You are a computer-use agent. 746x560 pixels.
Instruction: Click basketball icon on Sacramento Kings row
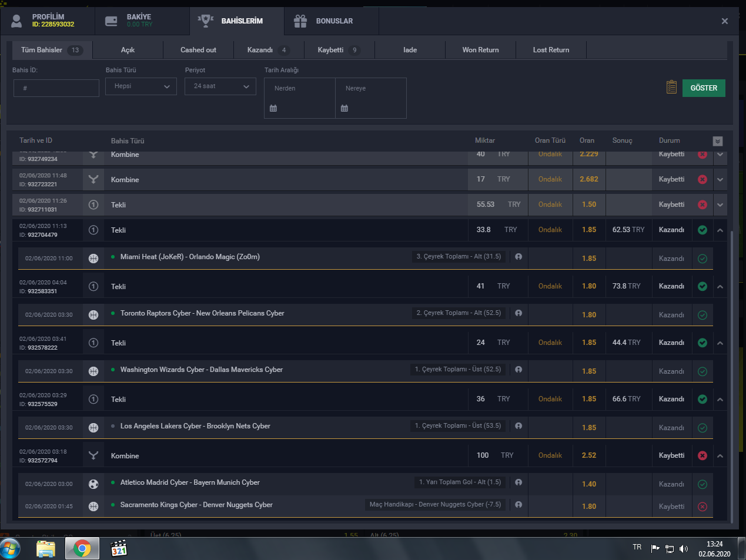[x=93, y=506]
